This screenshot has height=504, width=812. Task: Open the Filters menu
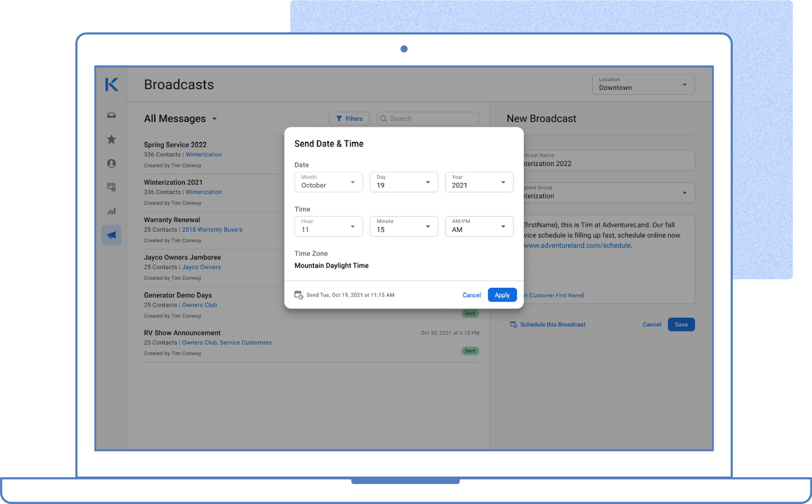coord(349,118)
